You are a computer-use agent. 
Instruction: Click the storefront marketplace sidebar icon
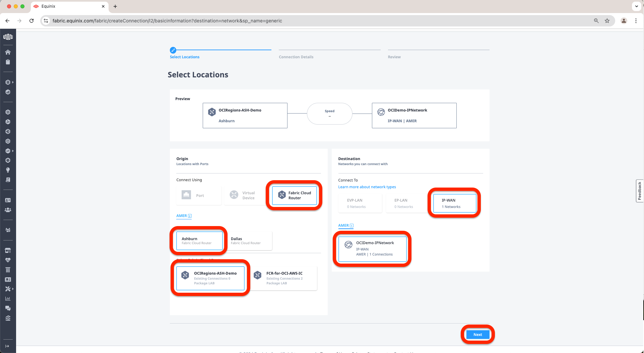pos(8,251)
